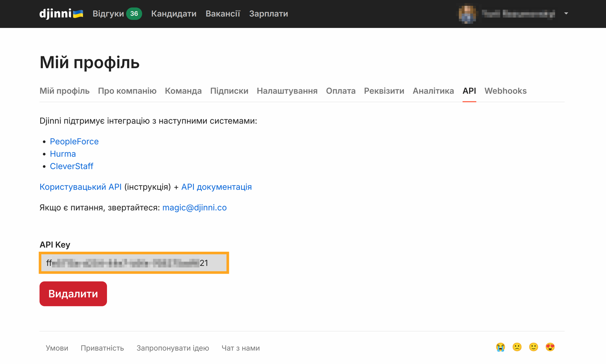606x364 pixels.
Task: Open the user avatar thumbnail
Action: (x=467, y=14)
